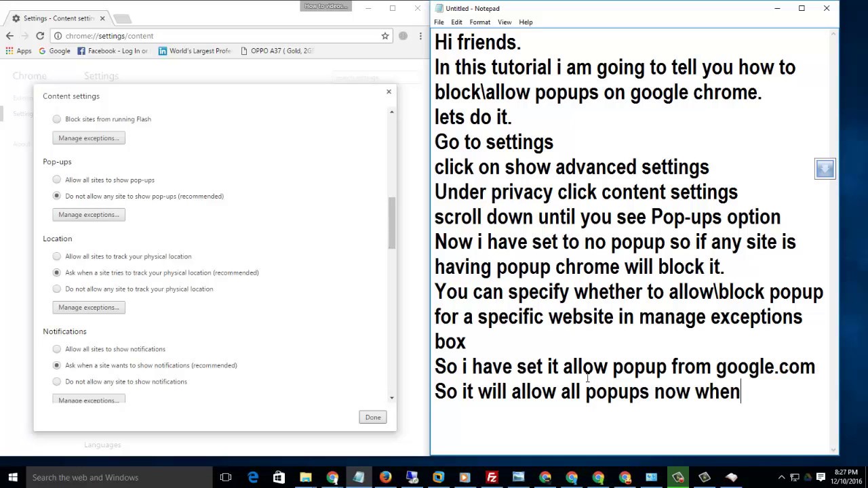
Task: Launch Firefox from taskbar
Action: 385,478
